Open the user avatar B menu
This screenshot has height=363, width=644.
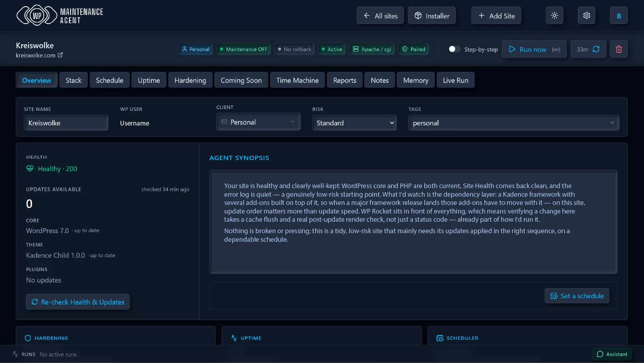click(x=619, y=15)
